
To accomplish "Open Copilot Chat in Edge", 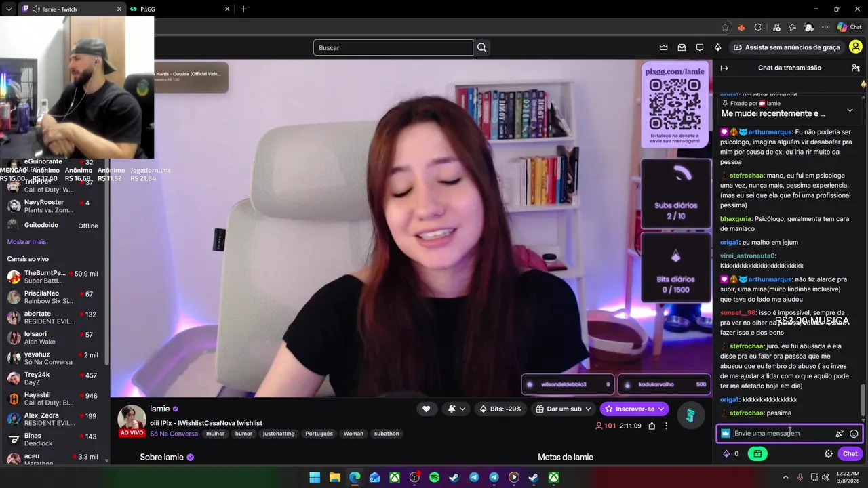I will pos(849,28).
